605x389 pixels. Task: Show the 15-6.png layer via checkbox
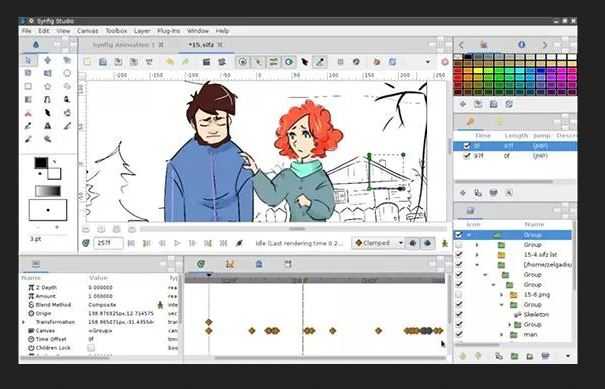coord(459,294)
